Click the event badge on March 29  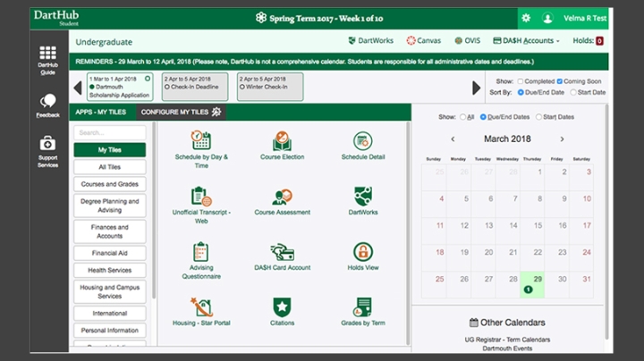coord(529,290)
